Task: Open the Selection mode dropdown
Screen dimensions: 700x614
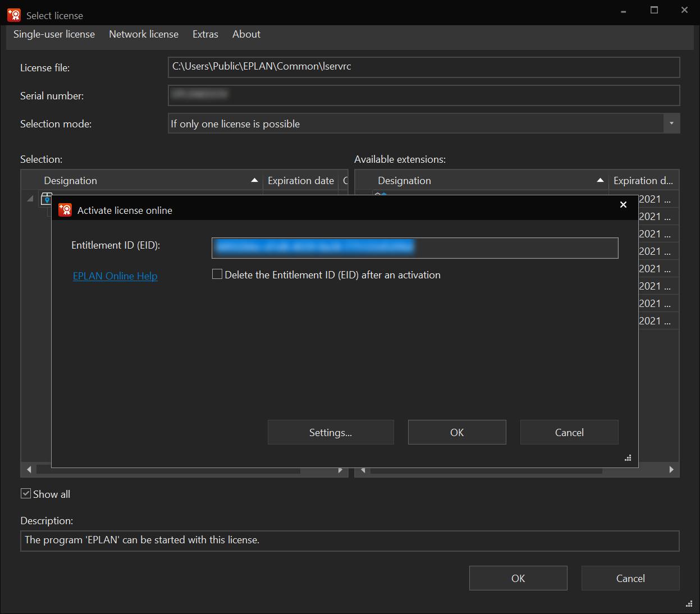Action: pyautogui.click(x=671, y=123)
